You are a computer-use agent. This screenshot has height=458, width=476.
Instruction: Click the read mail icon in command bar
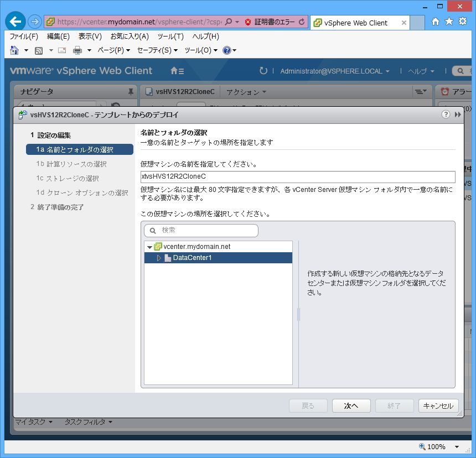tap(62, 50)
